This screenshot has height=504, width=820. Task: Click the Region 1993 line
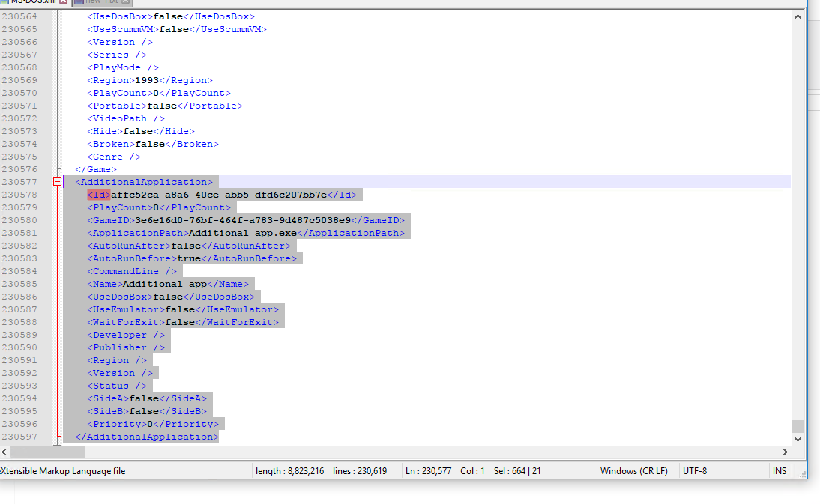[150, 80]
